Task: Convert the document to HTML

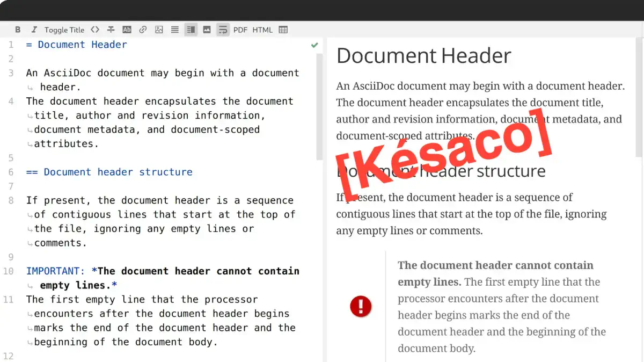Action: [x=262, y=30]
